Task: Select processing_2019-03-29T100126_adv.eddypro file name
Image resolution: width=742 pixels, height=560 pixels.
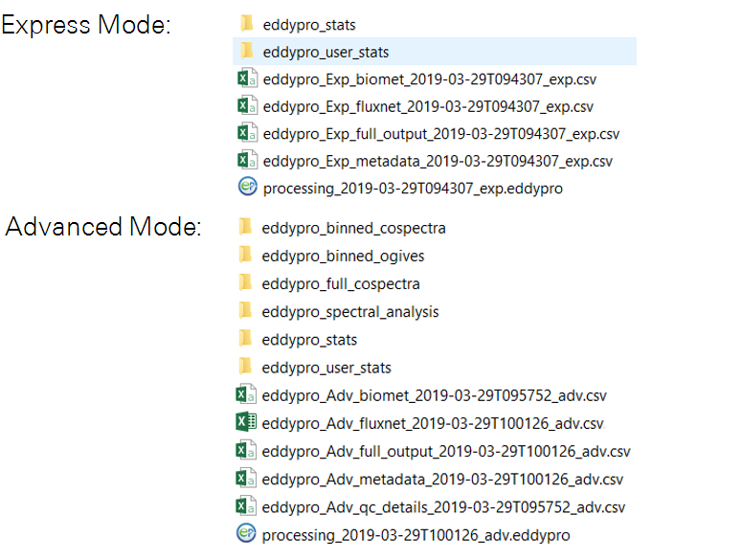Action: coord(416,535)
